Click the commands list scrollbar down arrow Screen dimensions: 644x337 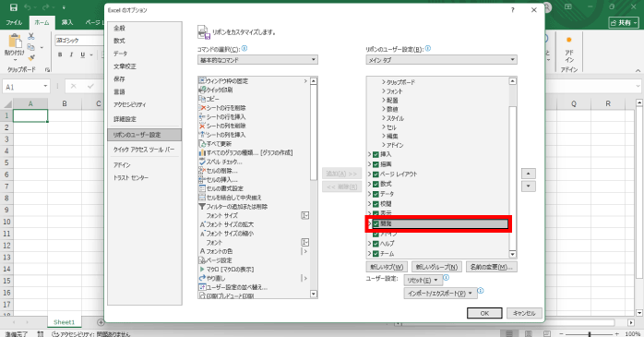click(314, 294)
